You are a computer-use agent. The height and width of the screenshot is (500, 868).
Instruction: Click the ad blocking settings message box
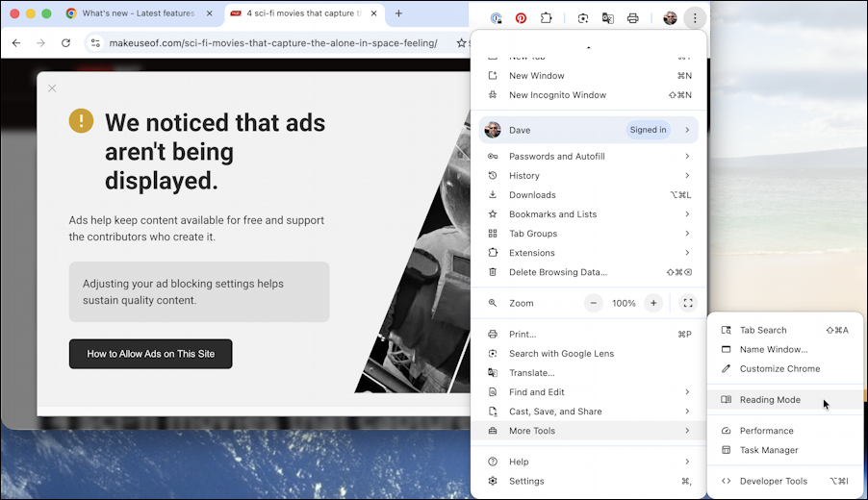pos(199,292)
